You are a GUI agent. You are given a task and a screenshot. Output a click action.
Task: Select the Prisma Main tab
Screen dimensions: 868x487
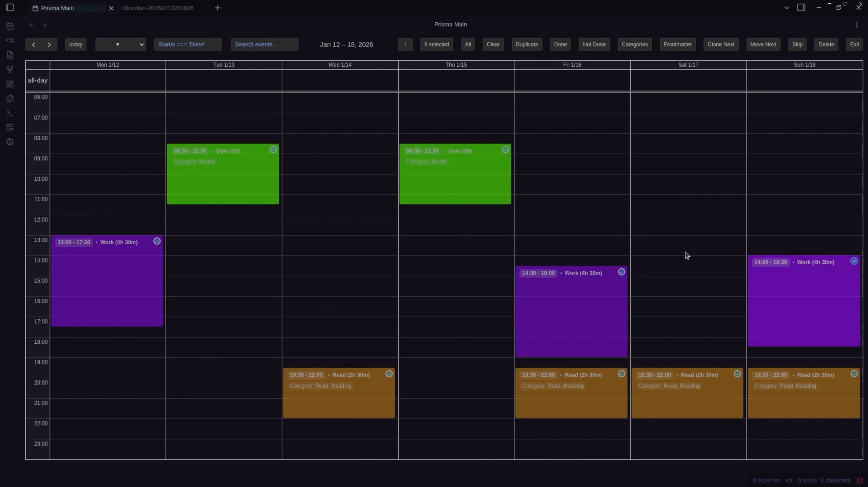[57, 8]
